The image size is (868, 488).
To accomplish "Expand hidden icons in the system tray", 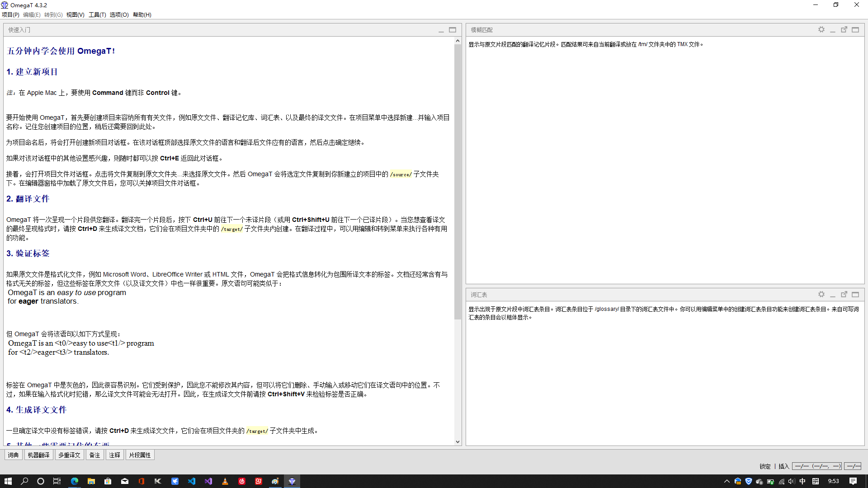I will point(726,481).
